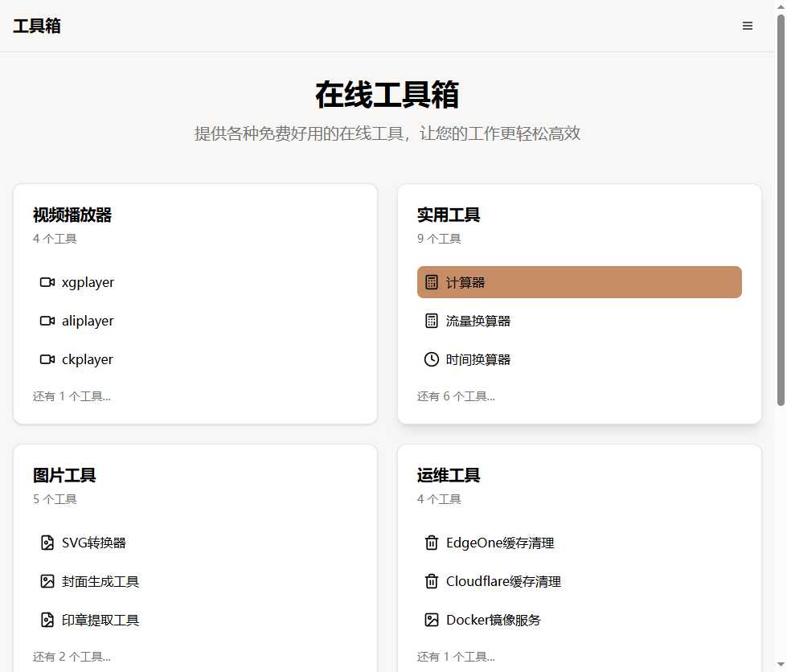787x672 pixels.
Task: Click the calculator icon beside 计算器
Action: (x=432, y=282)
